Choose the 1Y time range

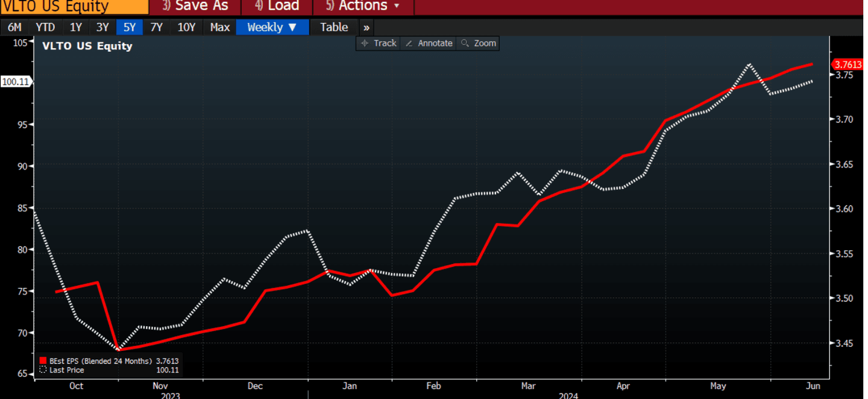[75, 27]
